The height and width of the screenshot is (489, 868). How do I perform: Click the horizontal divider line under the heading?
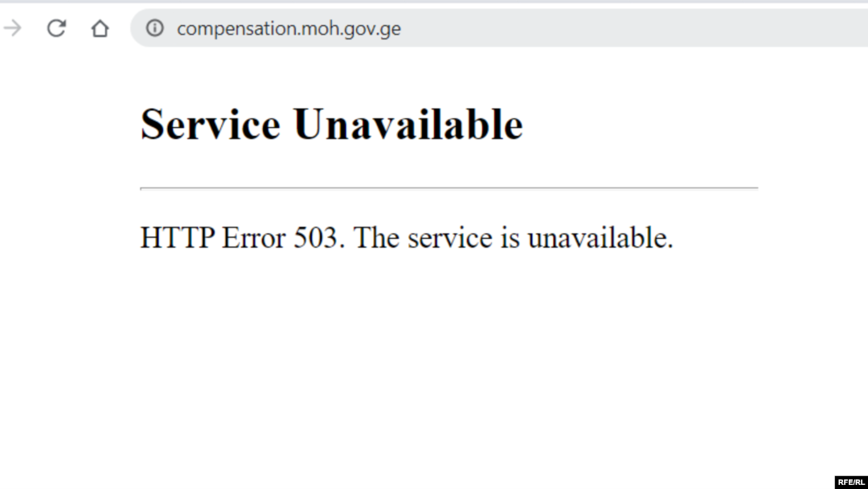pyautogui.click(x=449, y=188)
